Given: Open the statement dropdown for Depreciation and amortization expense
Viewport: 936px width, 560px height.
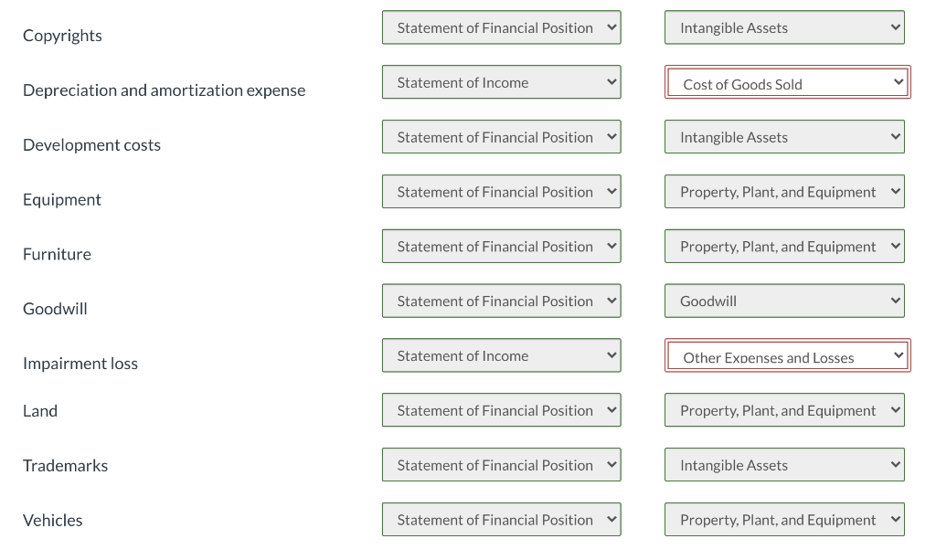Looking at the screenshot, I should [501, 82].
